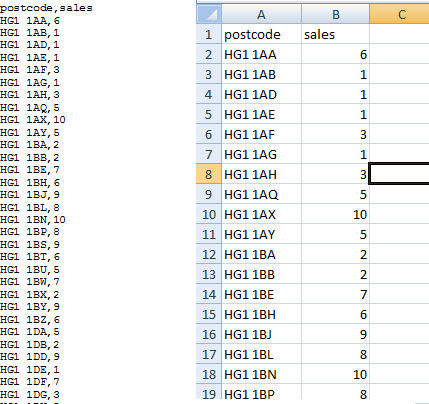Viewport: 429px width, 404px height.
Task: Click the 'HG1 1BS,9' line in the text file
Action: point(30,244)
